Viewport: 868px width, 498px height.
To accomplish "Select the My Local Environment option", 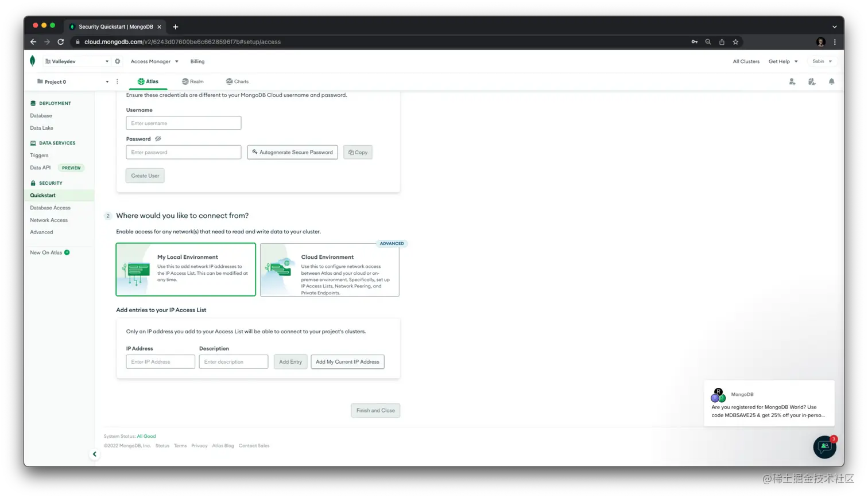I will click(185, 270).
